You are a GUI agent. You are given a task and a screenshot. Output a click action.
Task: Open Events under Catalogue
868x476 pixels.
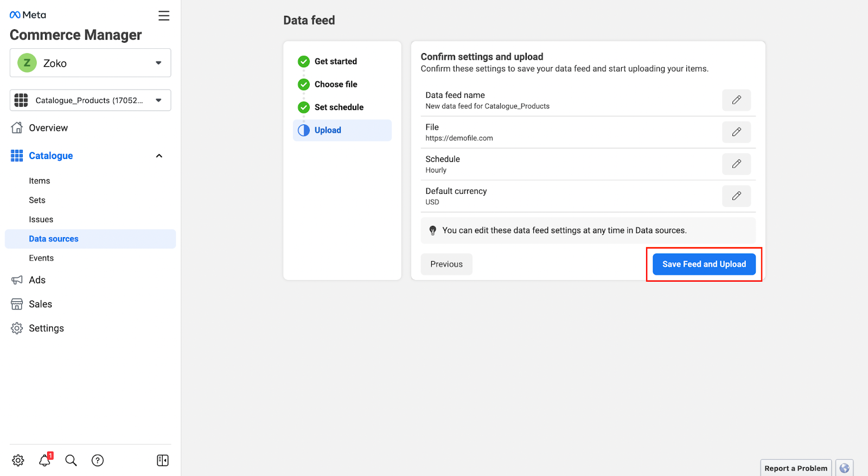(x=41, y=258)
